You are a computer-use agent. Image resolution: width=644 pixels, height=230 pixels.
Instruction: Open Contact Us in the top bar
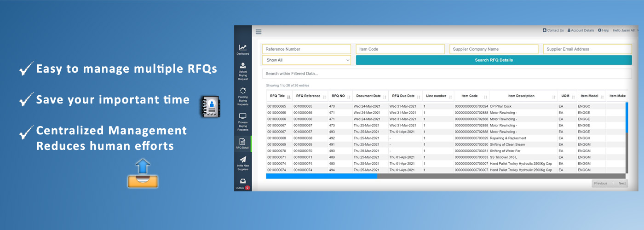point(553,30)
